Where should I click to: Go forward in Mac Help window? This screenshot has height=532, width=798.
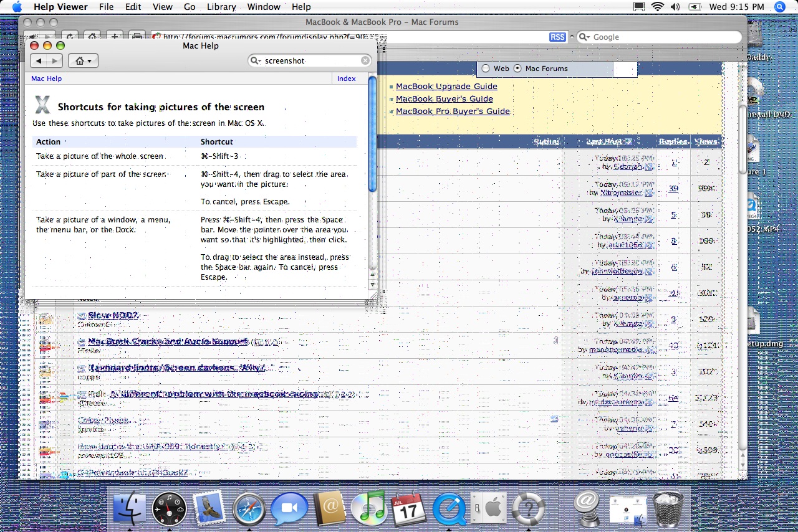click(x=55, y=60)
